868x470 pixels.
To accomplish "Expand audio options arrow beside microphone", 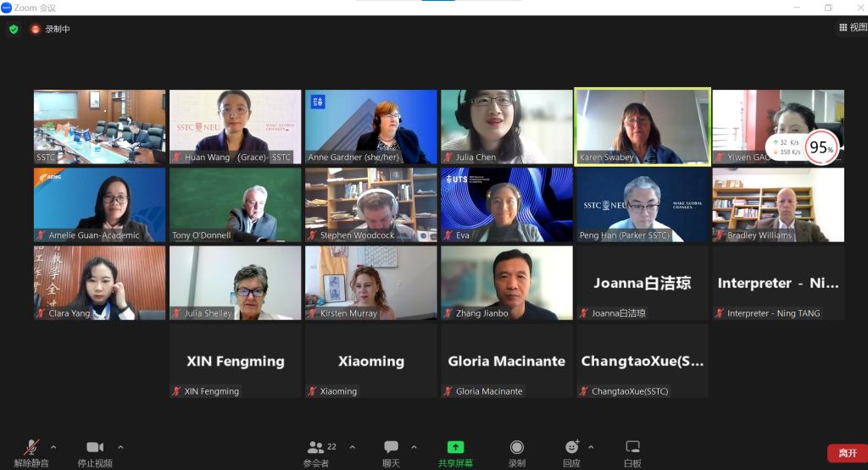I will click(53, 447).
